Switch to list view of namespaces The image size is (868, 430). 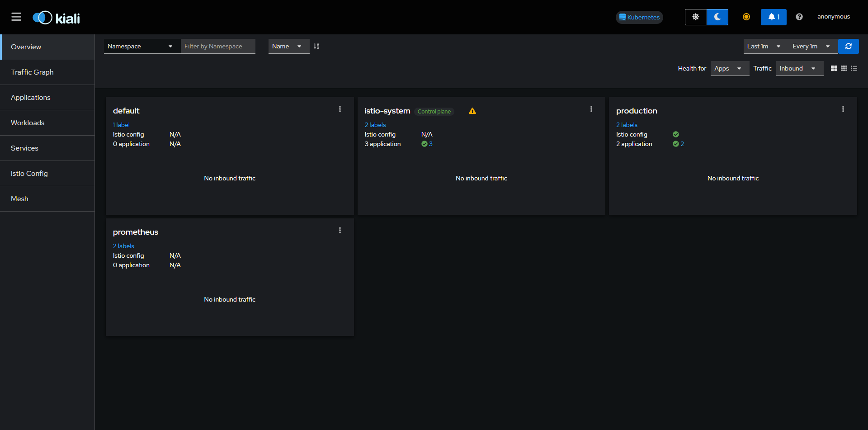coord(854,68)
